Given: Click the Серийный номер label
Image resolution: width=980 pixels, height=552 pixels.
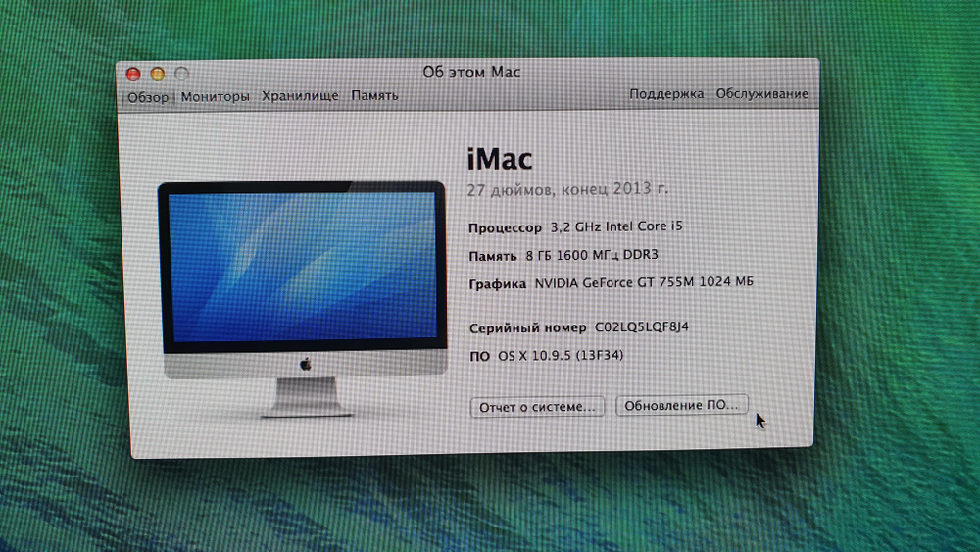Looking at the screenshot, I should (527, 328).
